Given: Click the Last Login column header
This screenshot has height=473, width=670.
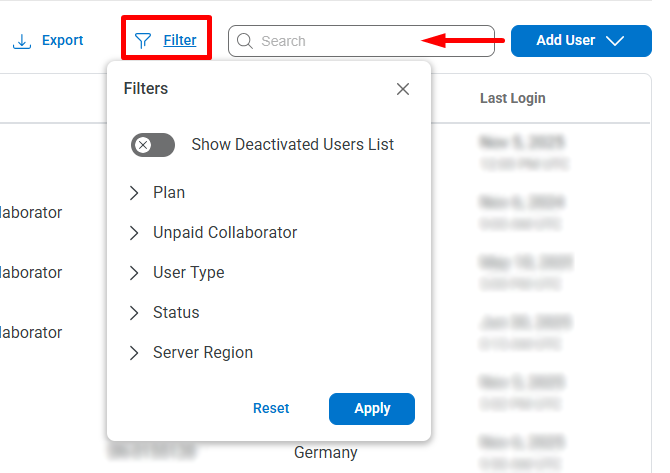Looking at the screenshot, I should (512, 98).
